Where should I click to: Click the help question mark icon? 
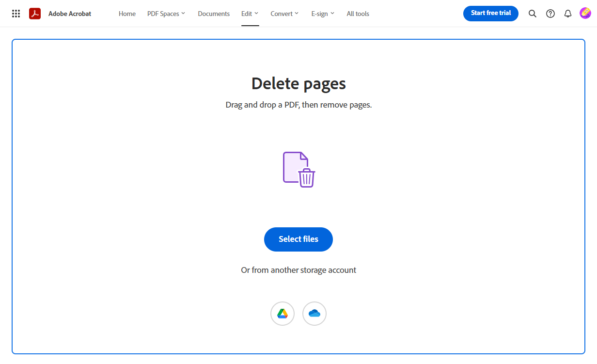[550, 13]
